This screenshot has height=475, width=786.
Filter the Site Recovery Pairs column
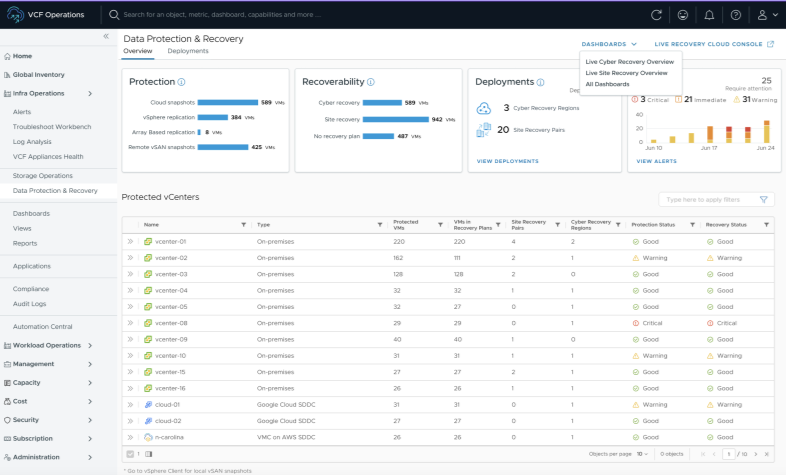[x=557, y=225]
